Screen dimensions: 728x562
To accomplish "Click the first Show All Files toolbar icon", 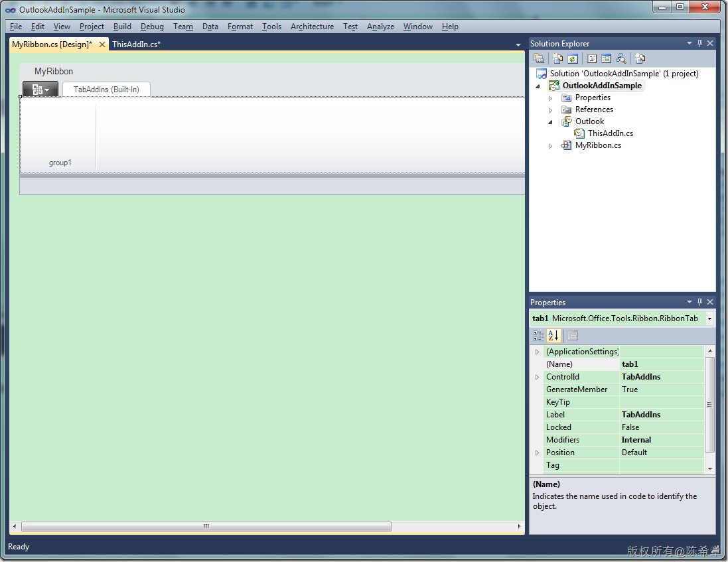I will pyautogui.click(x=557, y=58).
